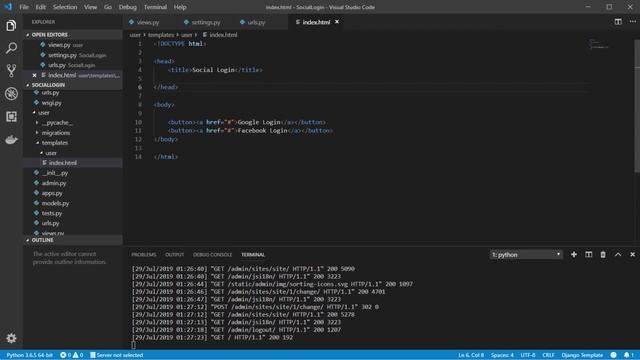Click the templates breadcrumb segment
The image size is (640, 360).
161,35
